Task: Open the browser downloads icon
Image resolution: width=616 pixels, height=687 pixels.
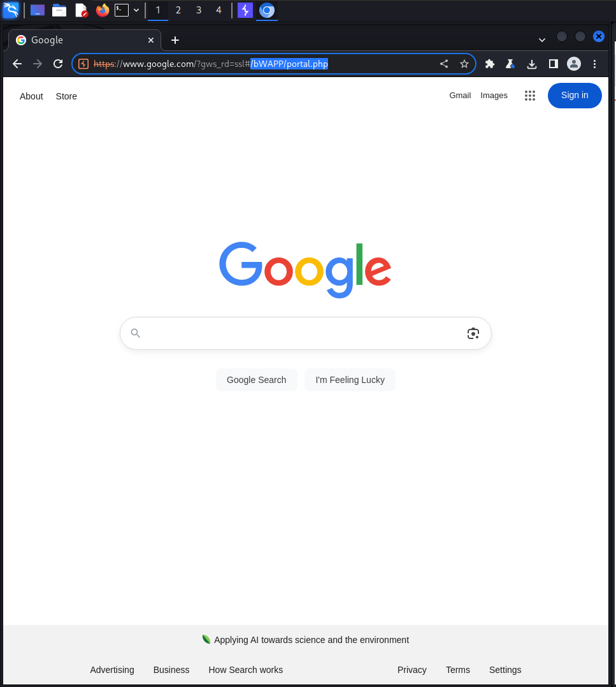Action: point(531,64)
